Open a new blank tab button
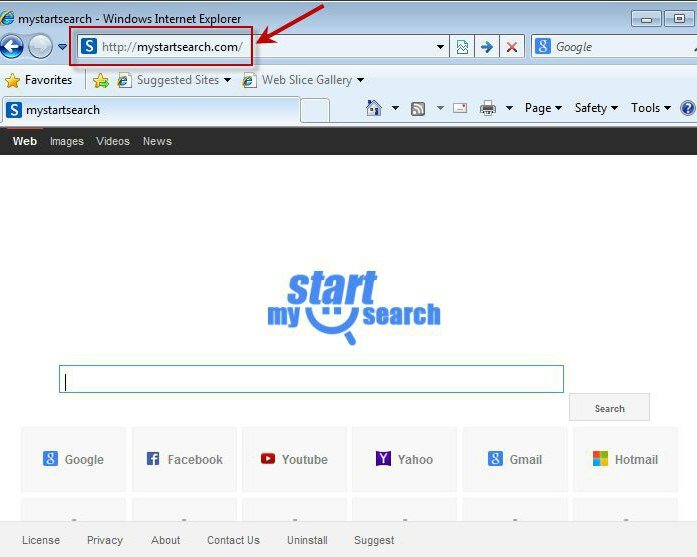Screen dimensions: 697x557 [315, 110]
